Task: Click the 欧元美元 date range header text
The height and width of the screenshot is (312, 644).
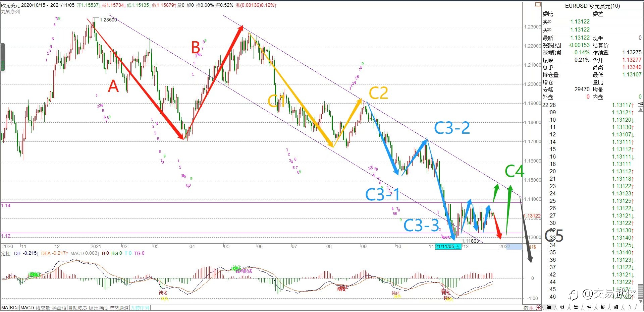Action: 38,5
